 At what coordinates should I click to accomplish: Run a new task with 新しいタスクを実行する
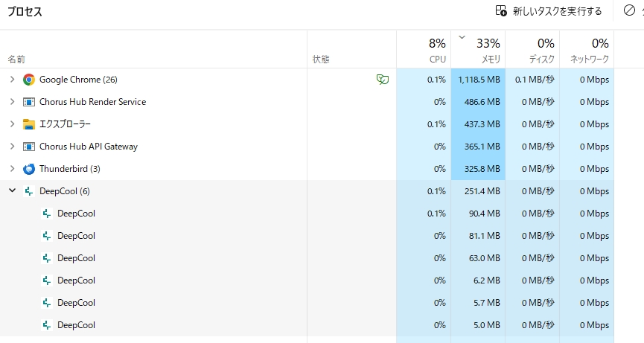[x=548, y=11]
